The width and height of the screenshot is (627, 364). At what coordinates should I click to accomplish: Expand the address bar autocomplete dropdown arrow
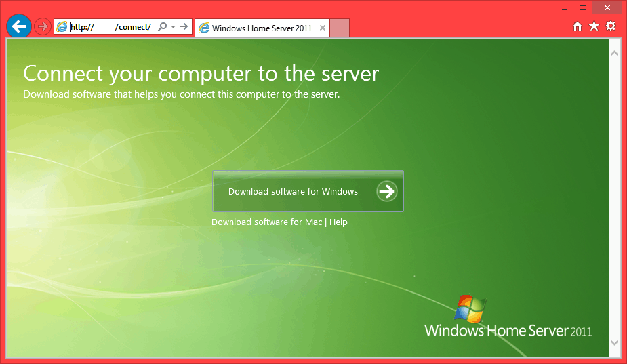coord(173,27)
